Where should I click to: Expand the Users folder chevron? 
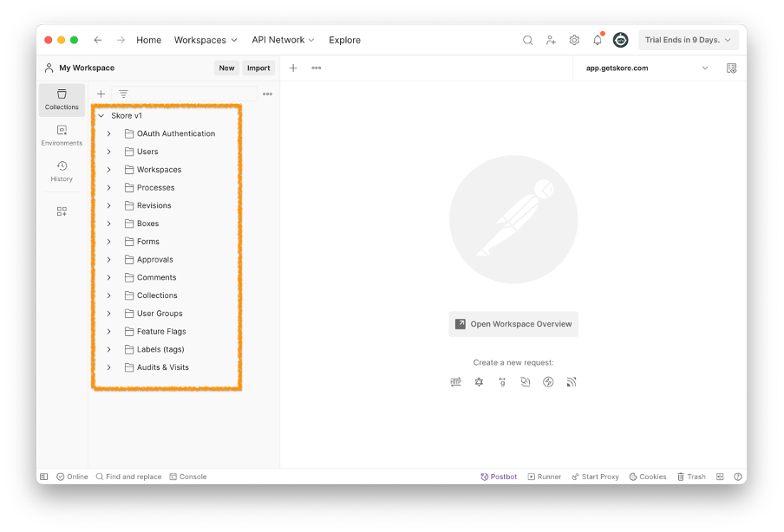click(x=109, y=152)
